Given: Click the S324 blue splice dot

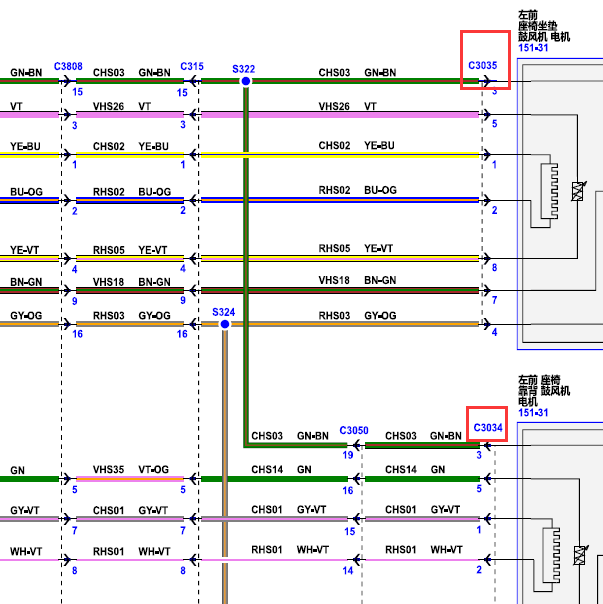Looking at the screenshot, I should [225, 324].
